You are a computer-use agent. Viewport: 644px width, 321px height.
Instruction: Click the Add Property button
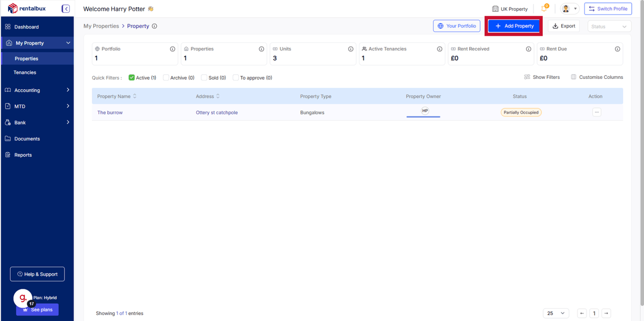coord(514,26)
